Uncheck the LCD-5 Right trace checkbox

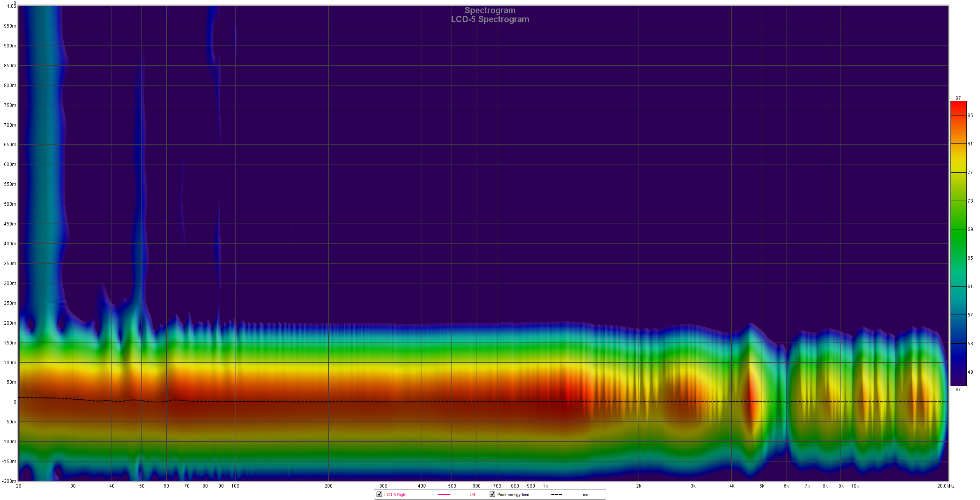(379, 494)
